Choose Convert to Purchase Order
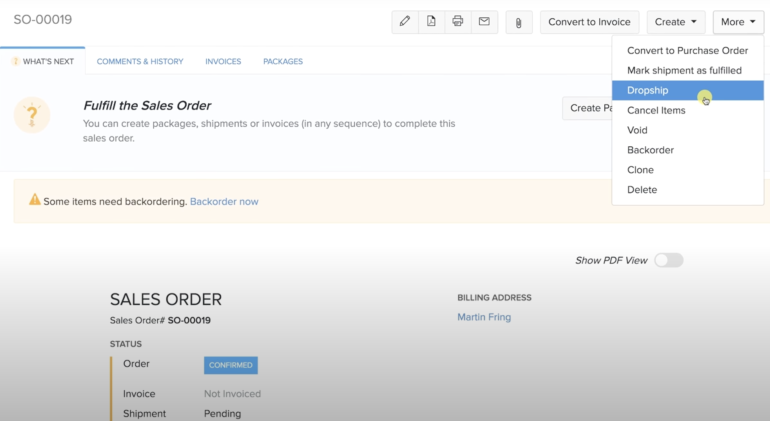 [687, 51]
